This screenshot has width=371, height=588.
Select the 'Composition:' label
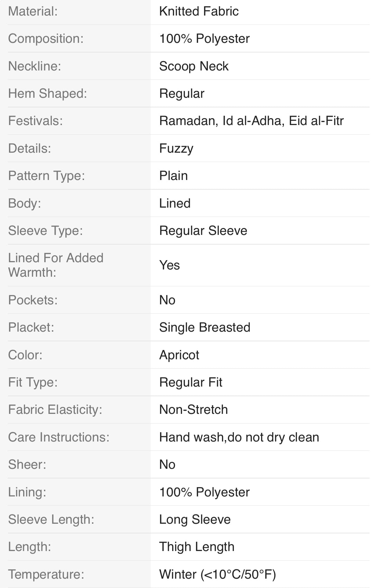point(46,39)
